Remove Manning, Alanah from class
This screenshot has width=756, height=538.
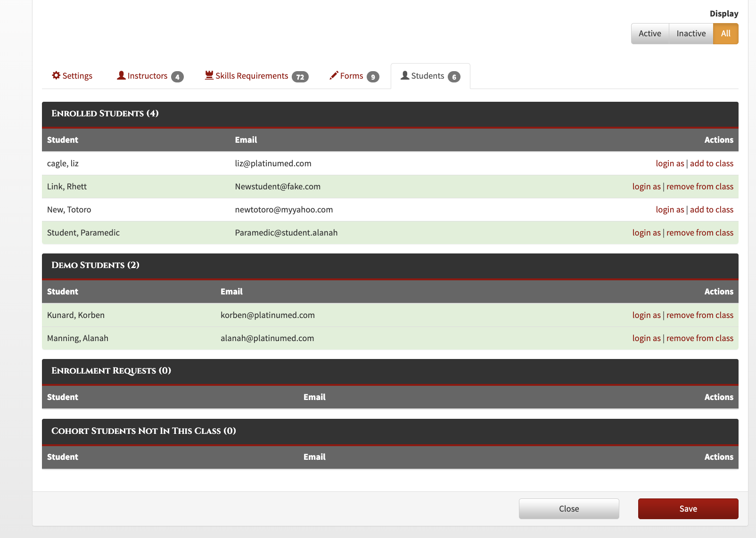(x=700, y=338)
